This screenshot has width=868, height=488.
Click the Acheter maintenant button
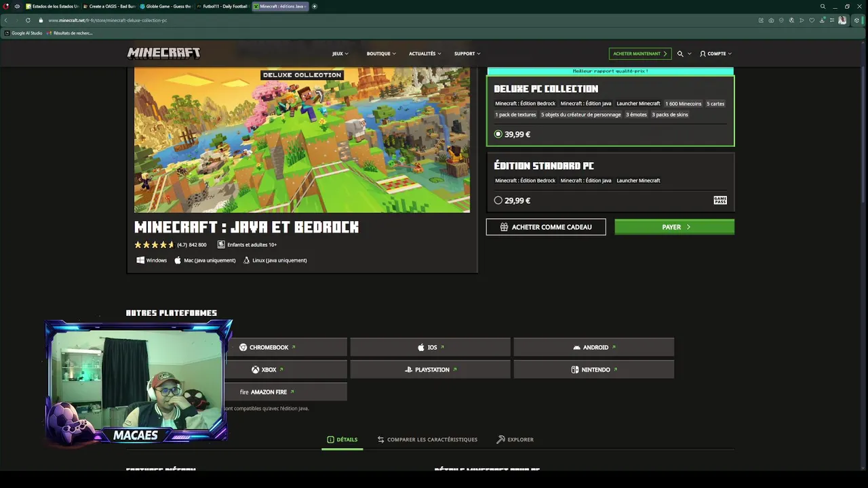tap(640, 54)
